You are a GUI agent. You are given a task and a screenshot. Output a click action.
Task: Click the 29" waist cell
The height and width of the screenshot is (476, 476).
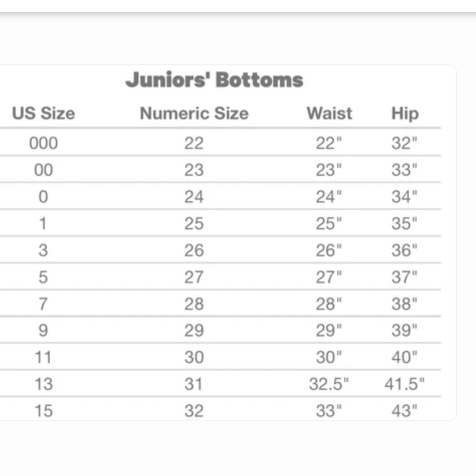pyautogui.click(x=329, y=330)
